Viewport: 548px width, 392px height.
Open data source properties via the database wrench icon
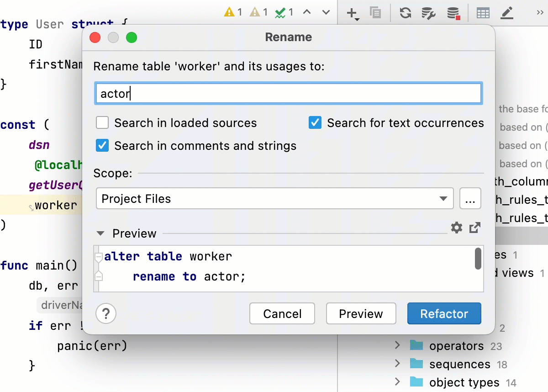click(x=428, y=12)
